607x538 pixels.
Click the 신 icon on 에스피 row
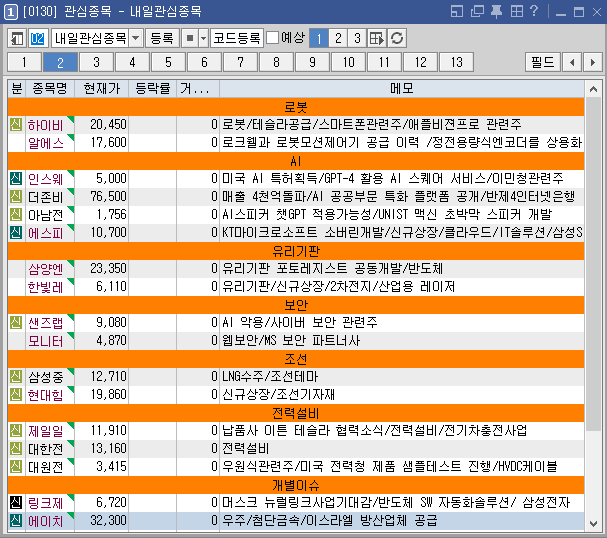[16, 233]
